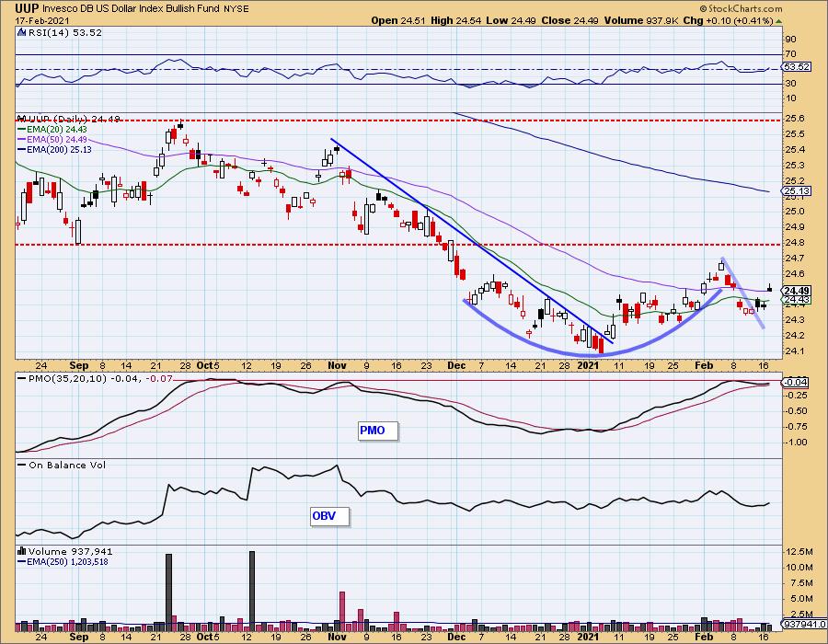
Task: Click the 25.13 EMA price tag on axis
Action: pos(797,191)
